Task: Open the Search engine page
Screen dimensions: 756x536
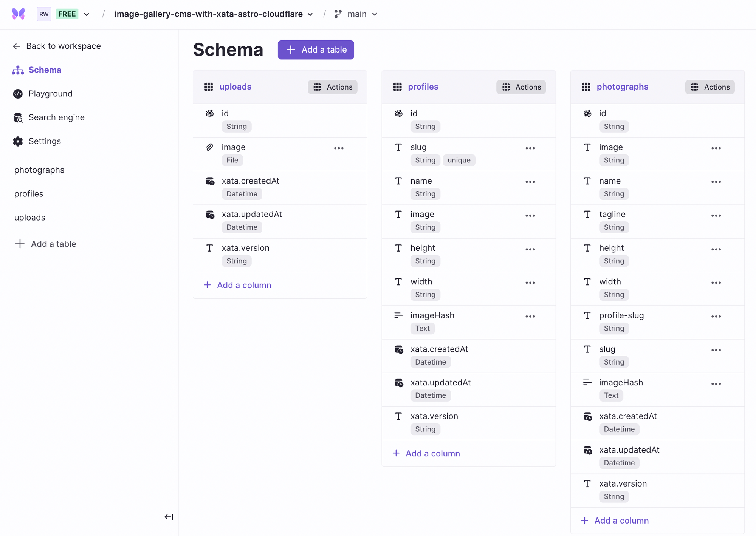Action: 56,117
